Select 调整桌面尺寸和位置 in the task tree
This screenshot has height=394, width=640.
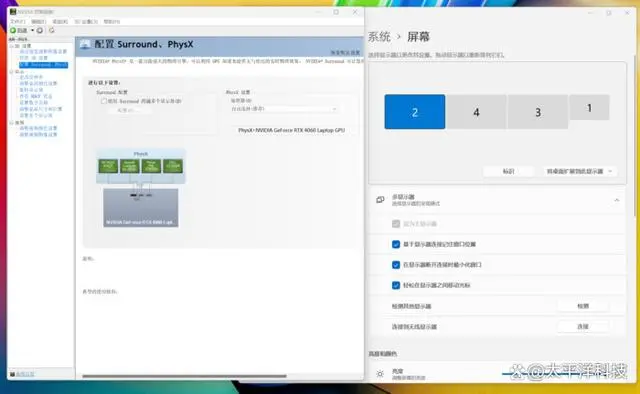click(41, 109)
